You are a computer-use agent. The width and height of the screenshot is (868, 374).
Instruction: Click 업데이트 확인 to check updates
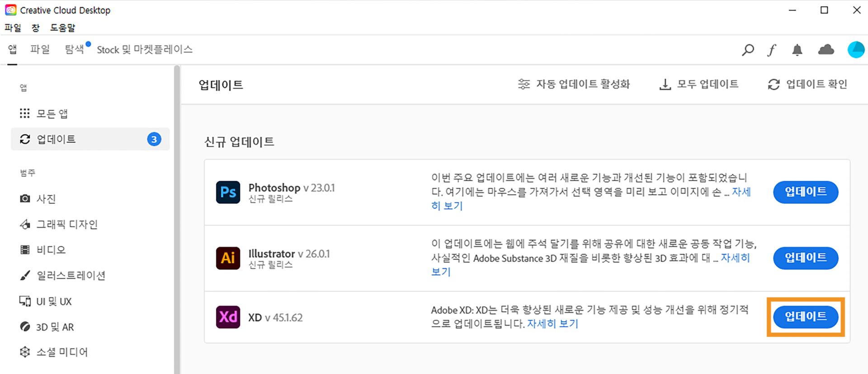click(807, 84)
